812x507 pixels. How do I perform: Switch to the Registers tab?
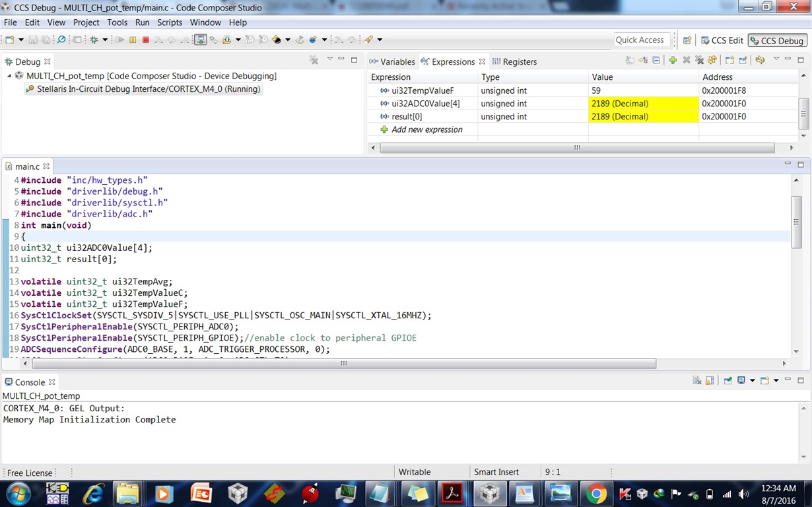[514, 61]
